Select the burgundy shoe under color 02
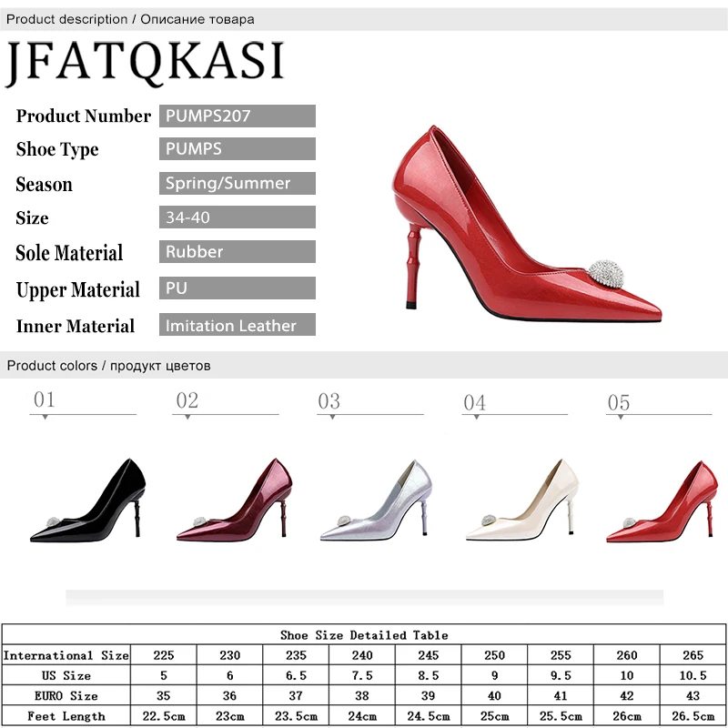The image size is (728, 728). click(234, 500)
